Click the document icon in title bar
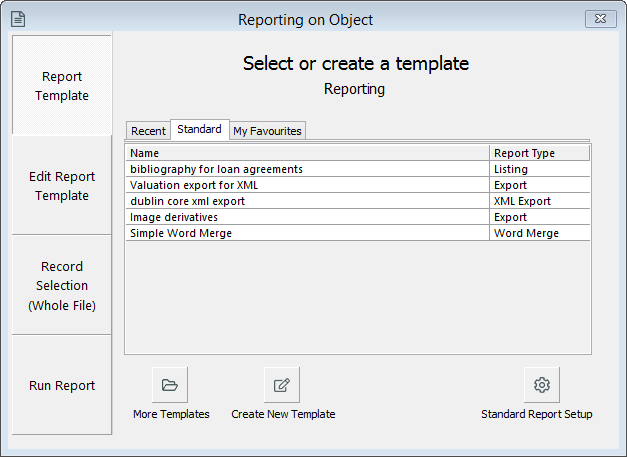 point(18,19)
